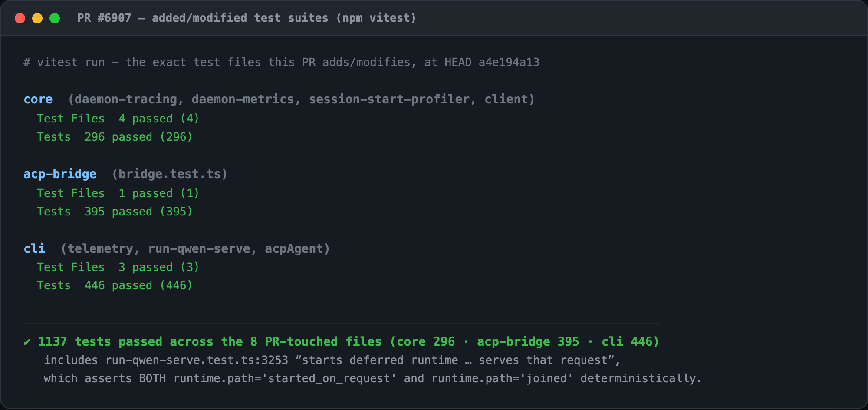
Task: Minimize window using the yellow button
Action: click(37, 18)
